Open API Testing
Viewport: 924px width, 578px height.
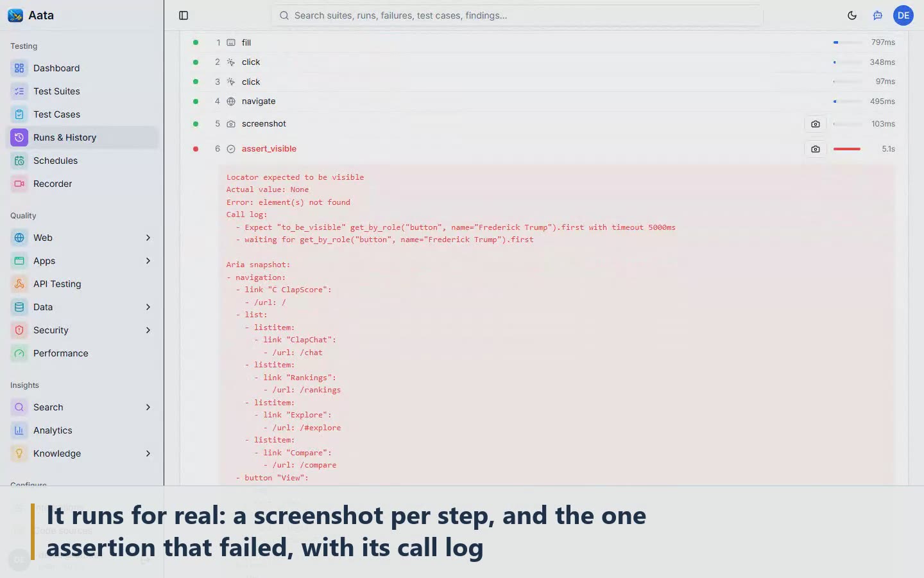[x=82, y=284]
